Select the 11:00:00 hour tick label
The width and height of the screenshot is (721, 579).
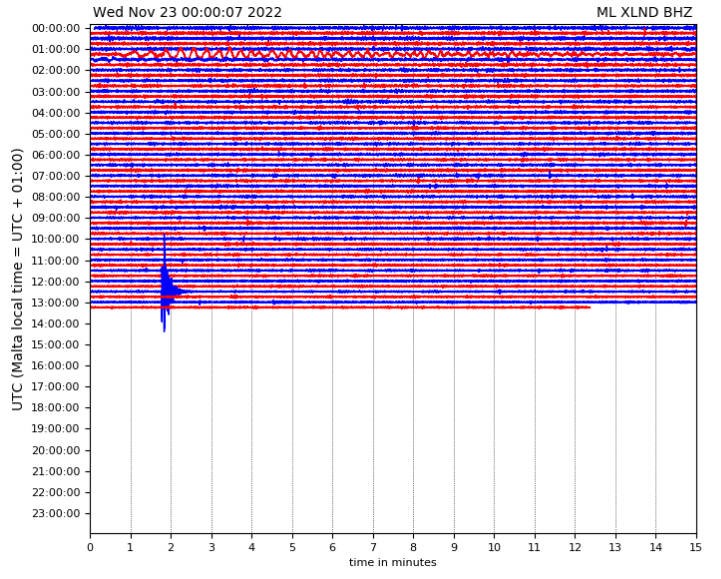tap(56, 261)
